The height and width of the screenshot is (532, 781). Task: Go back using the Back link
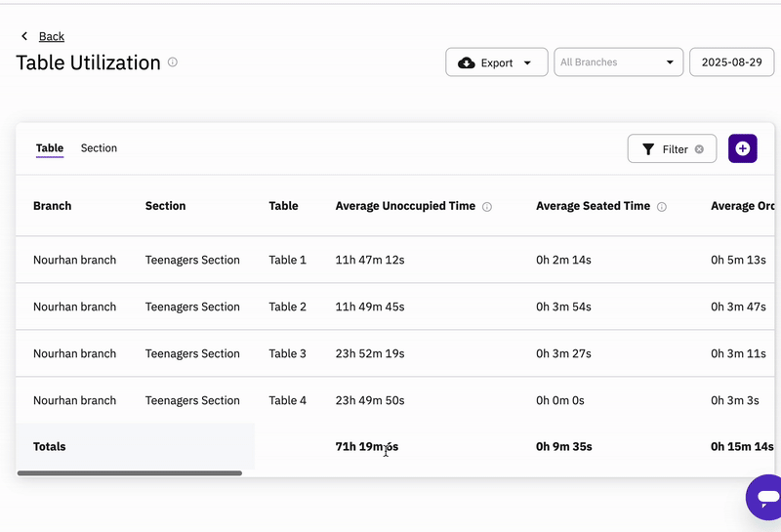(52, 36)
